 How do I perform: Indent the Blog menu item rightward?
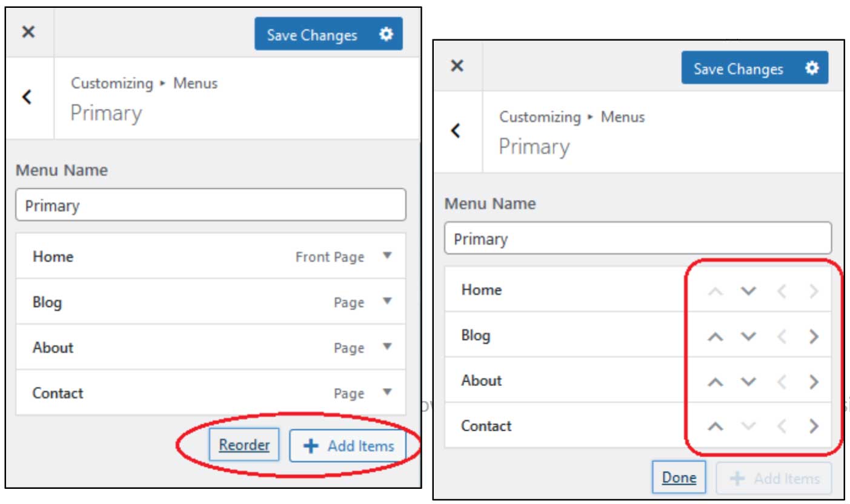point(815,335)
